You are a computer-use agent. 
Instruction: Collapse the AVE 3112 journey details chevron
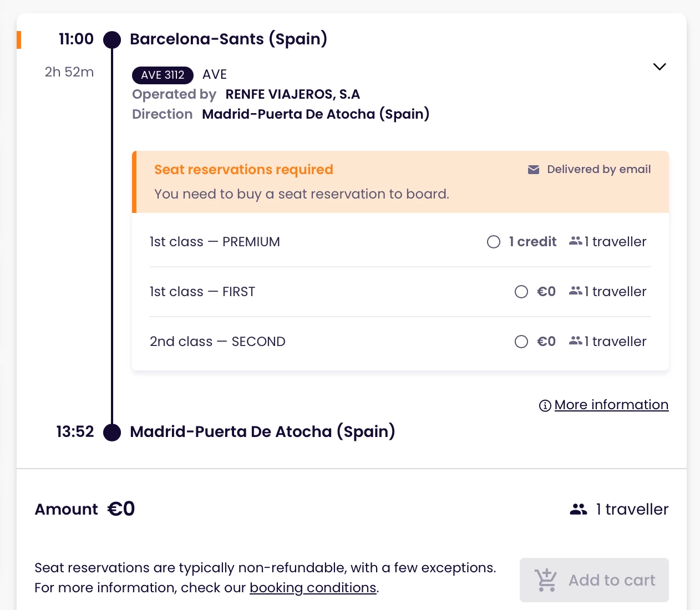pos(659,67)
